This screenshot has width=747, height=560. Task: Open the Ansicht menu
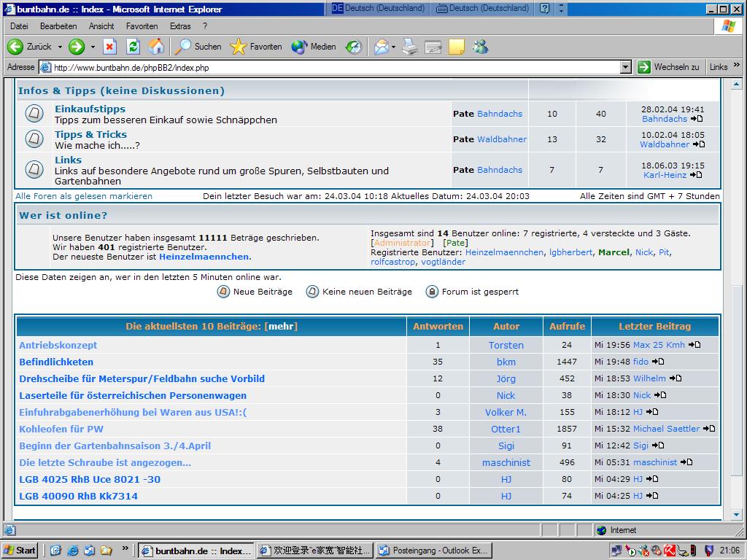tap(101, 26)
